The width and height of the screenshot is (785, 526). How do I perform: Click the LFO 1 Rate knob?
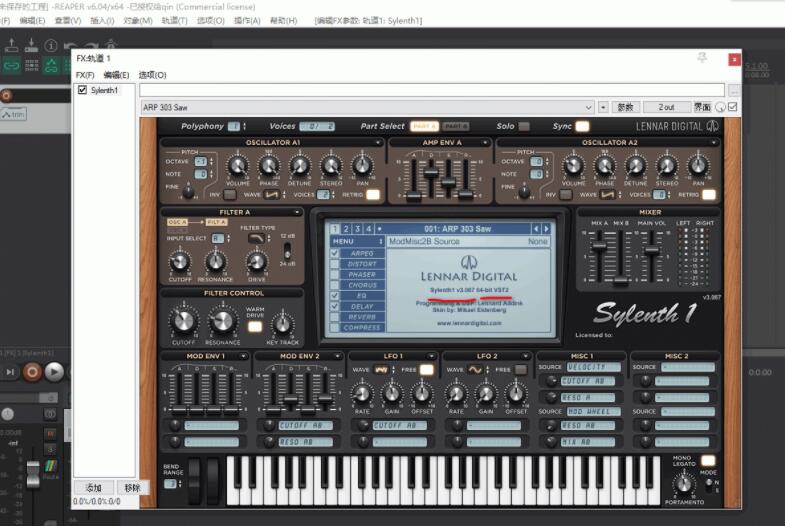362,394
